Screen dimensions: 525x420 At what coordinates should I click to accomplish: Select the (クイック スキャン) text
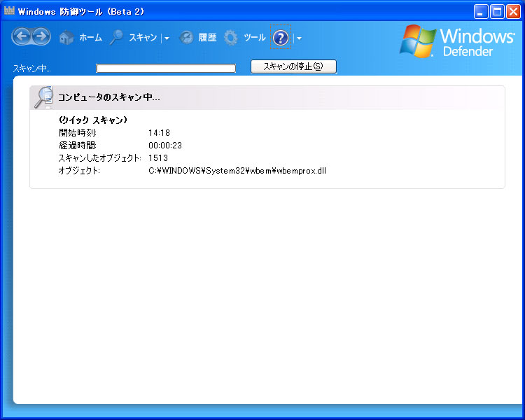[93, 120]
